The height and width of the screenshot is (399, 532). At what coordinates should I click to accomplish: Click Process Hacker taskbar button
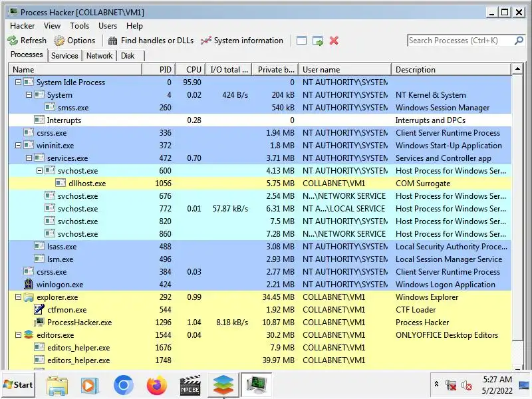pos(256,385)
